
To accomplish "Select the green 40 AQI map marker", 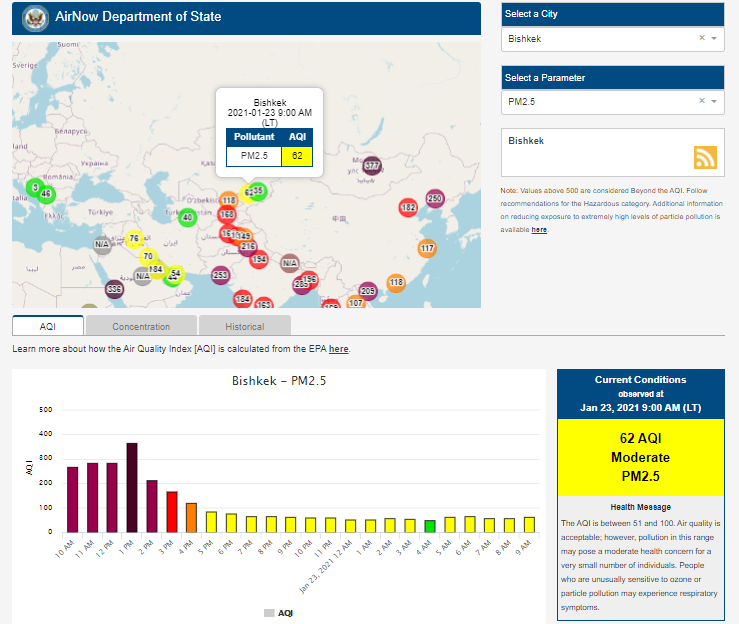I will (x=187, y=217).
